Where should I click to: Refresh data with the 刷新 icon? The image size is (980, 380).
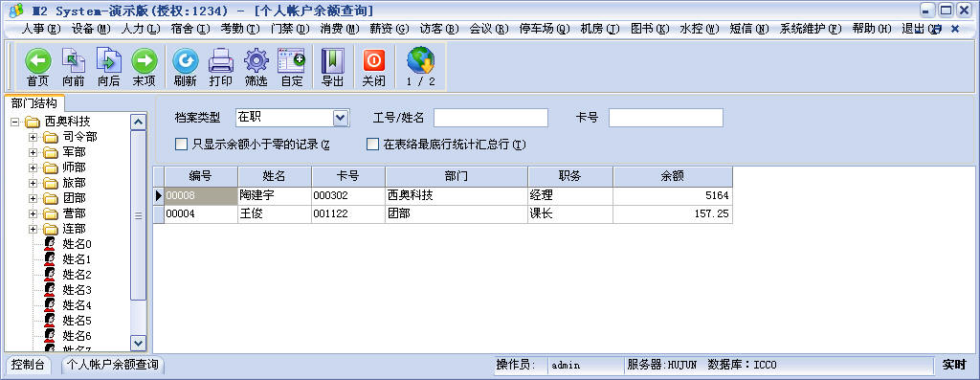185,61
